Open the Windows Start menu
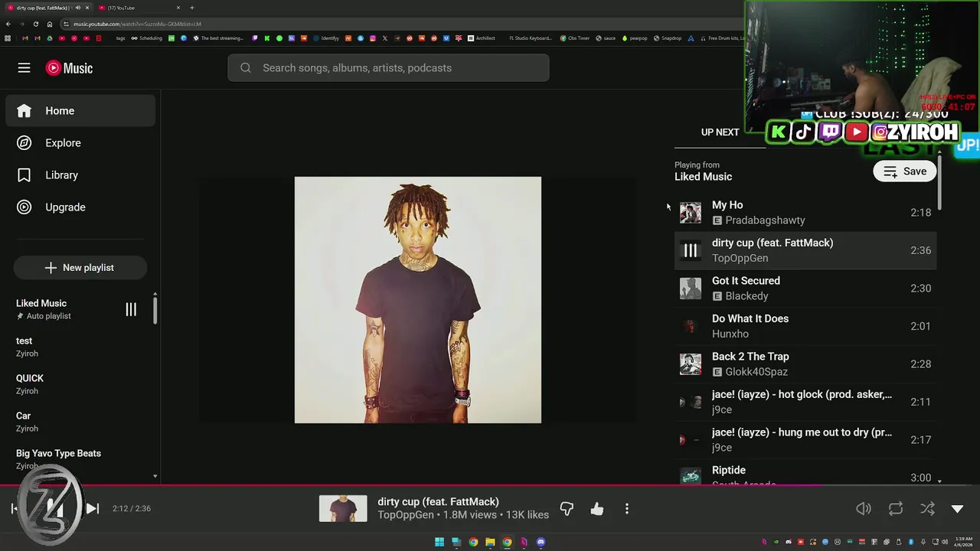Image resolution: width=980 pixels, height=551 pixels. point(439,542)
